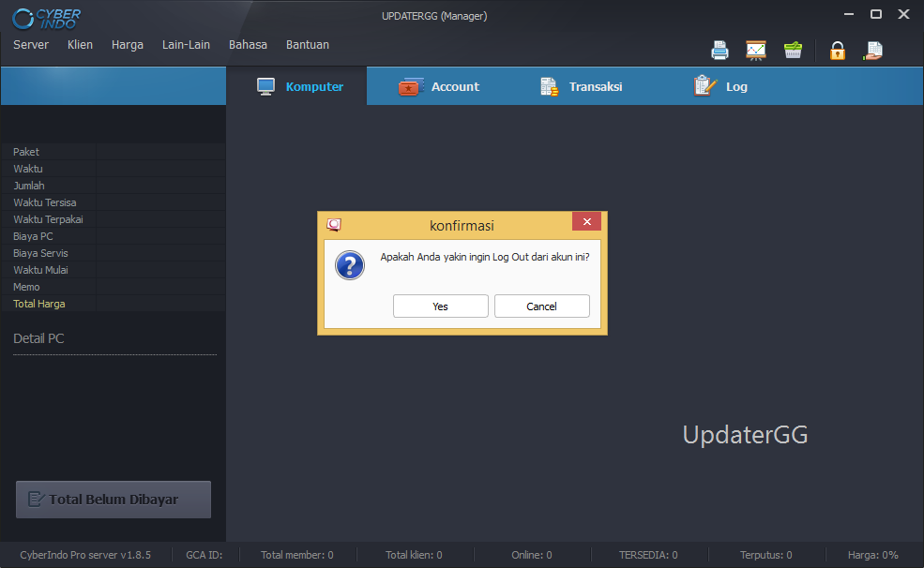This screenshot has height=568, width=924.
Task: Click the GCA ID status entry
Action: pyautogui.click(x=204, y=555)
